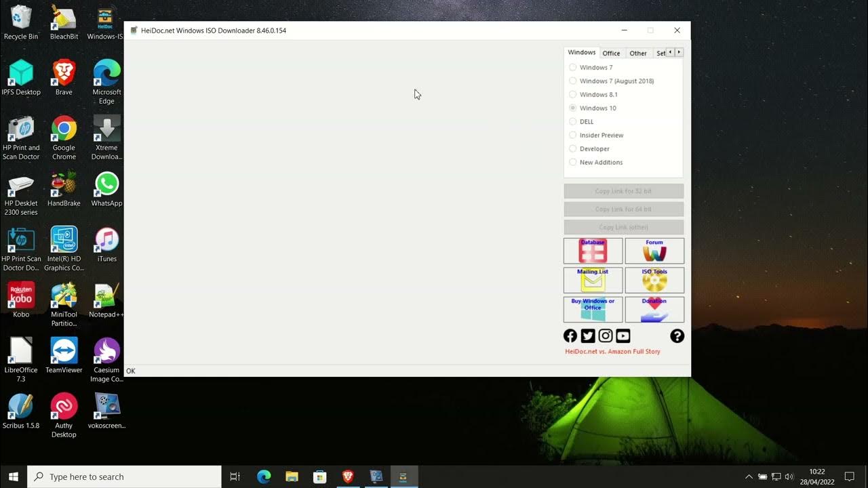Click the Type here to search box
Screen dimensions: 868x488
(x=124, y=476)
